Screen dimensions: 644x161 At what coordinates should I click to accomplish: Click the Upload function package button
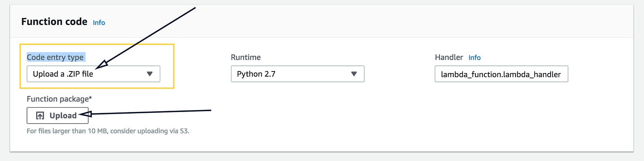pos(58,116)
